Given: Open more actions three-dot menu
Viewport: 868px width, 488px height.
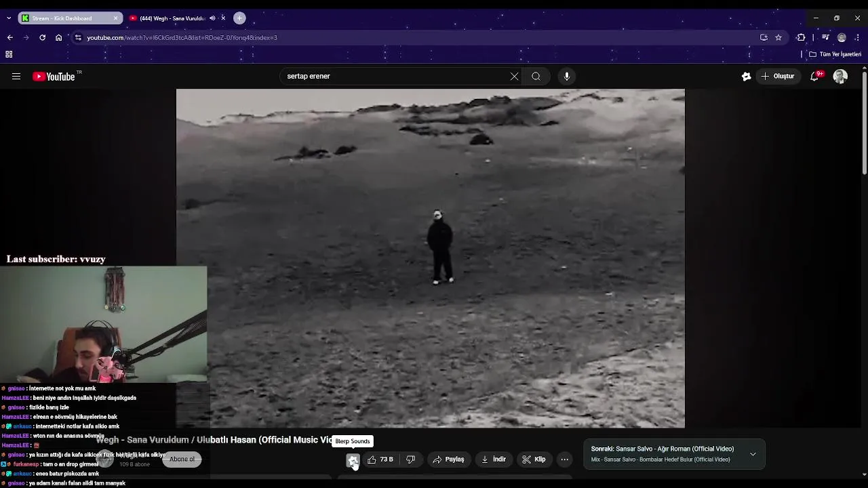Looking at the screenshot, I should [x=564, y=460].
